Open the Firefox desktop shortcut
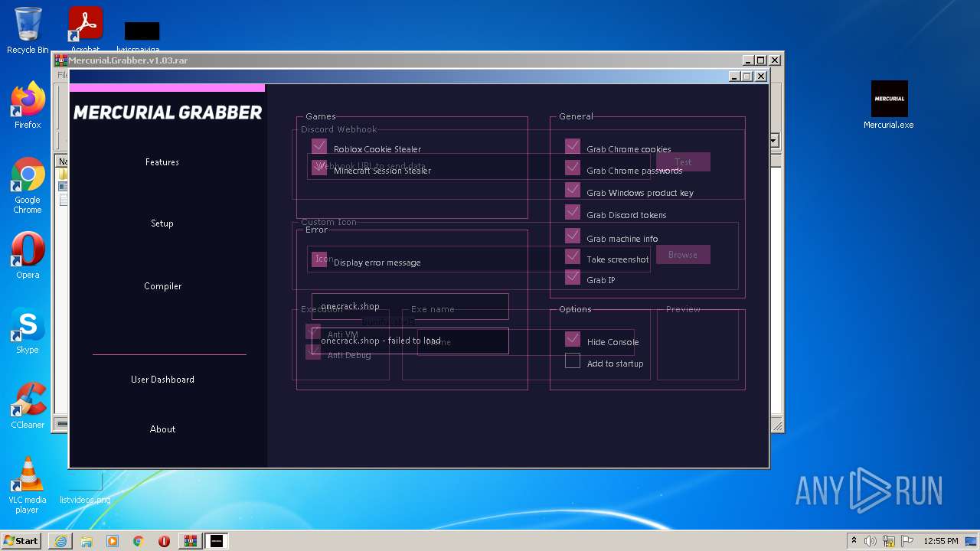The width and height of the screenshot is (980, 551). tap(28, 106)
